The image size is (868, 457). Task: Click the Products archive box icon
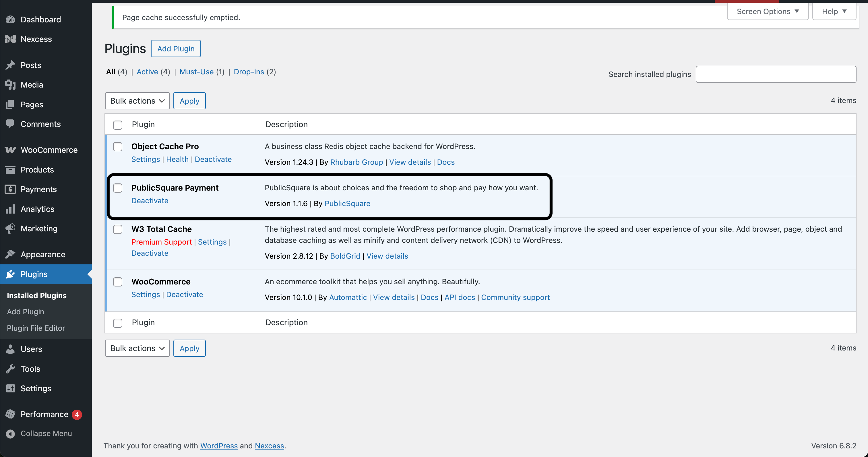(x=10, y=170)
